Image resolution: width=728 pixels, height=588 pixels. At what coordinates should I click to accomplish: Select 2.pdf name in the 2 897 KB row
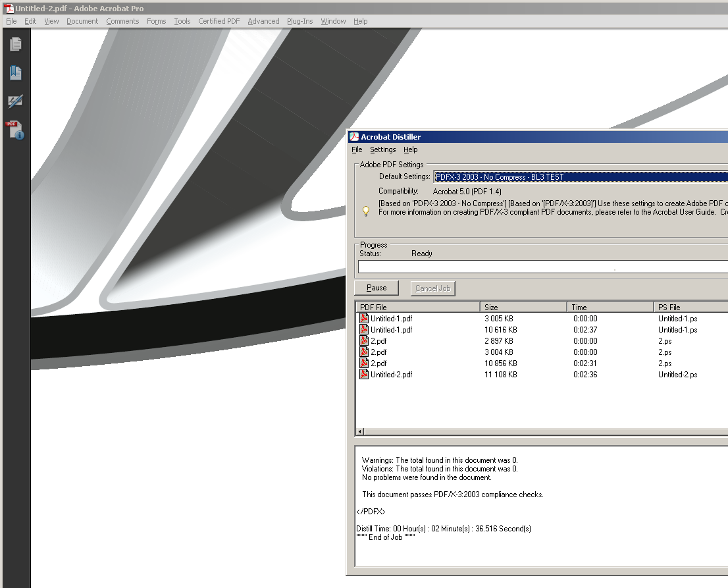pos(378,341)
